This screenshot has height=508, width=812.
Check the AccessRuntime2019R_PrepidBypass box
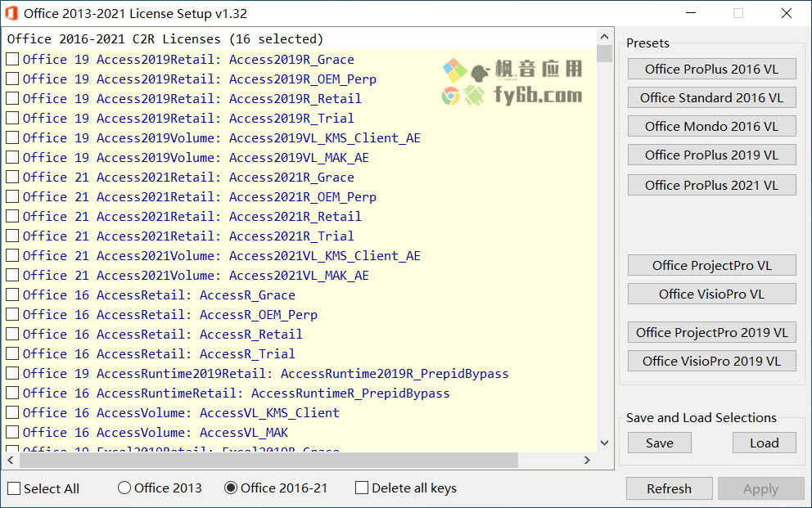tap(12, 374)
